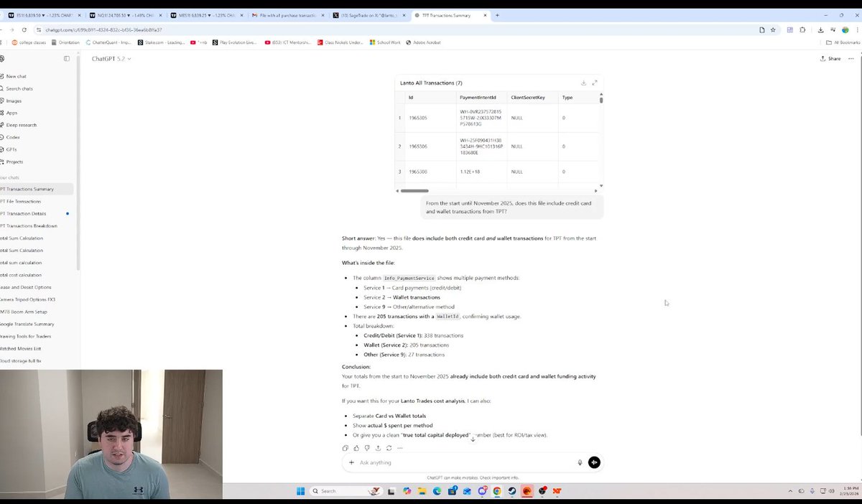Click the table's horizontal scrollbar thumb

[414, 191]
